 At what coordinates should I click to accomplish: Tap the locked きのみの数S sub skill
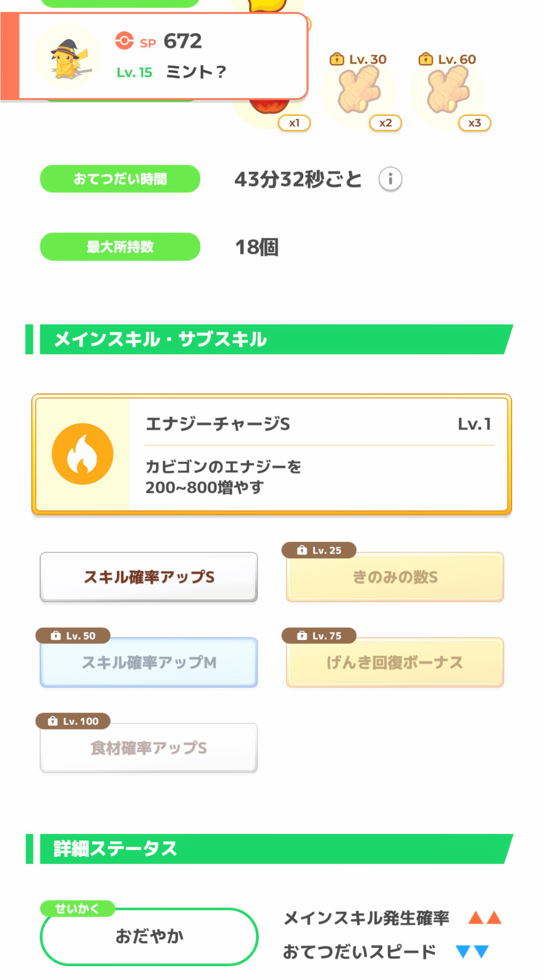click(x=395, y=577)
